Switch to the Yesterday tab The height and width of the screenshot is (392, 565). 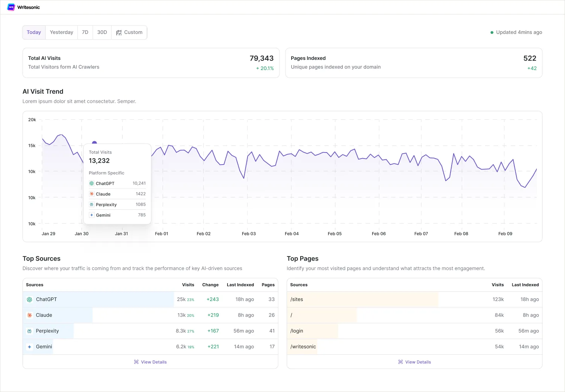click(61, 32)
